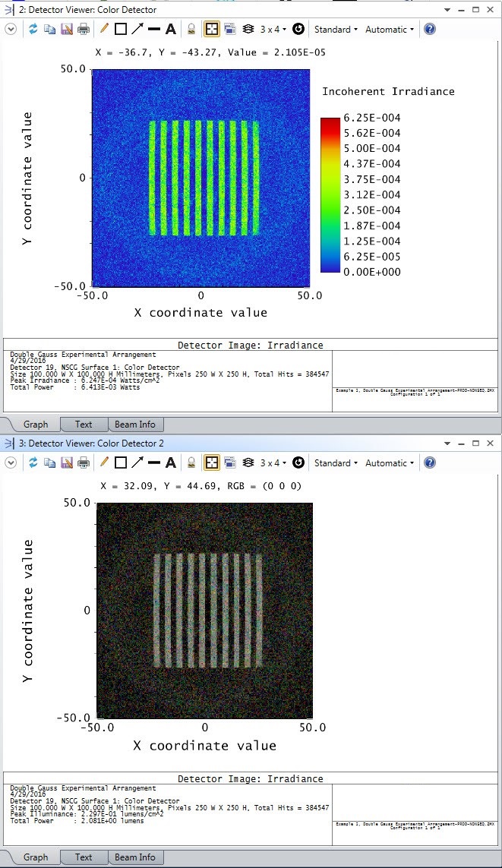Click the 0.00E+000 scale label
Screen dimensions: 502x868
[x=372, y=272]
